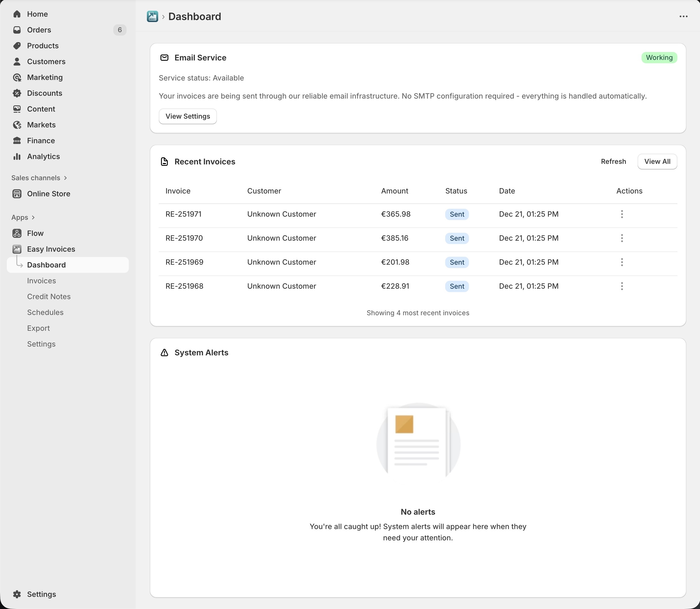Open the Schedules page
Screen dimensions: 700x609
pyautogui.click(x=45, y=312)
